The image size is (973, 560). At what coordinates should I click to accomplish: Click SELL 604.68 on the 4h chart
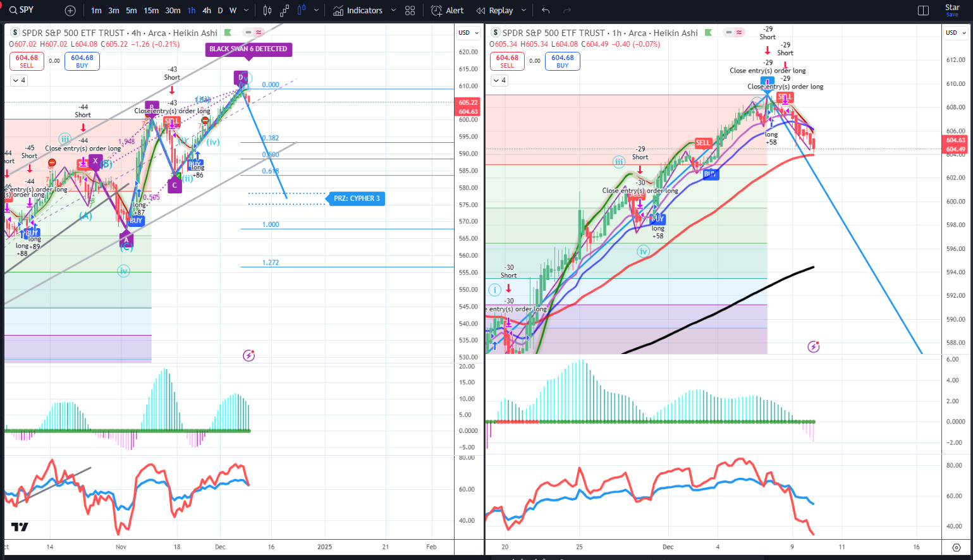pos(27,61)
